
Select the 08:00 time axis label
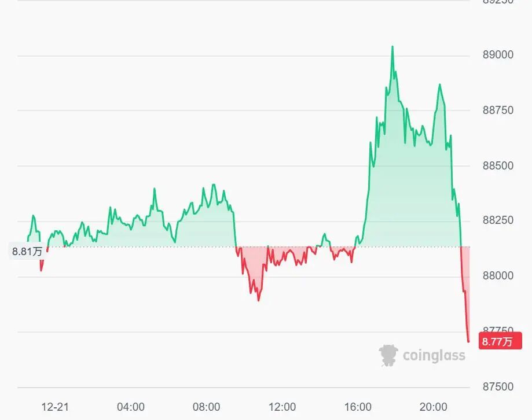pos(207,407)
